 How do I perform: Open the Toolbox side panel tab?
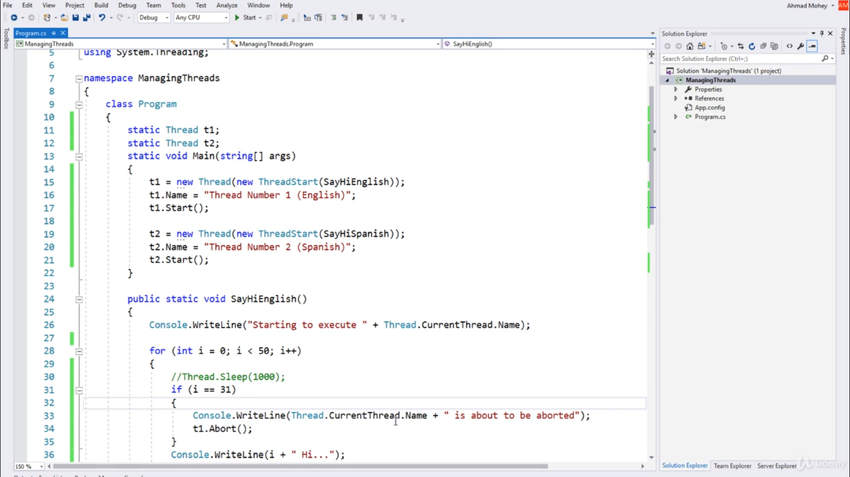6,39
